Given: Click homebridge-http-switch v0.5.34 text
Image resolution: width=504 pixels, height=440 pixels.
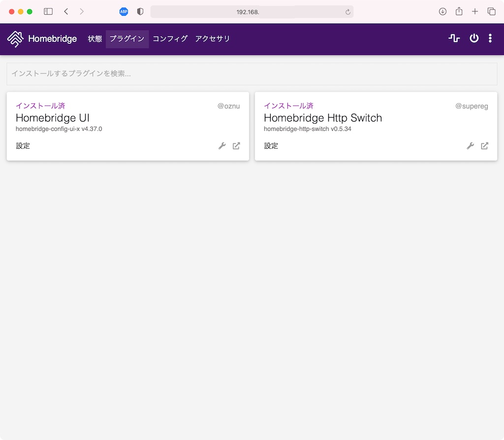Looking at the screenshot, I should 308,129.
